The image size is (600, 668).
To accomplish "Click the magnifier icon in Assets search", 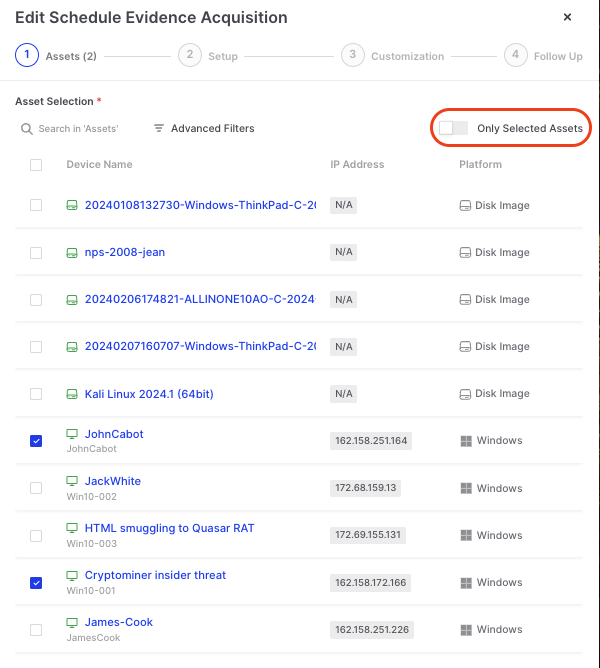I will pos(27,129).
